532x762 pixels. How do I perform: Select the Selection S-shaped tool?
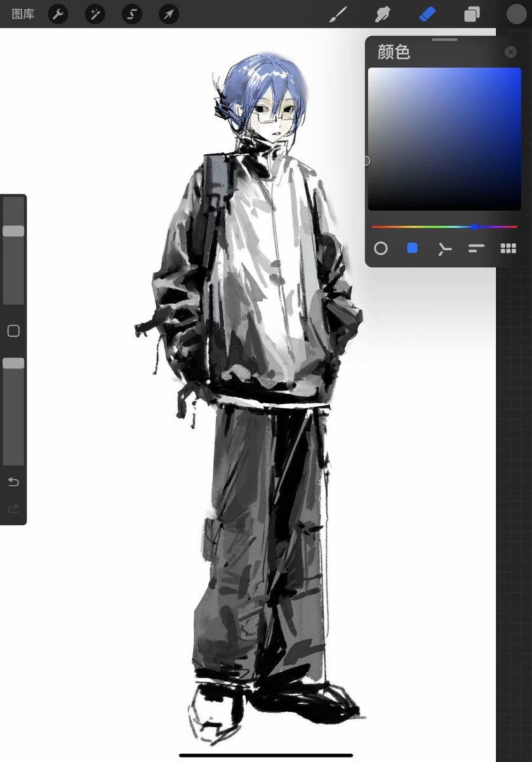point(131,14)
